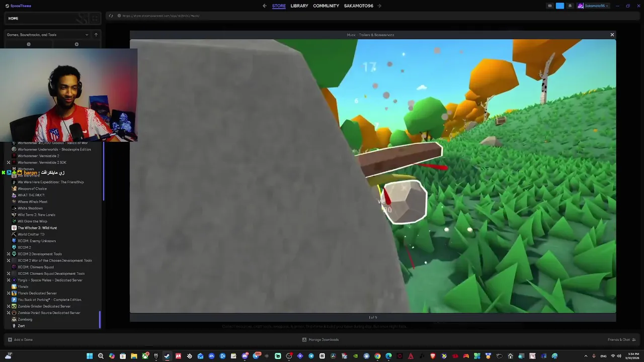Select XCOM: Enemy Unknown in library
644x362 pixels.
point(37,241)
